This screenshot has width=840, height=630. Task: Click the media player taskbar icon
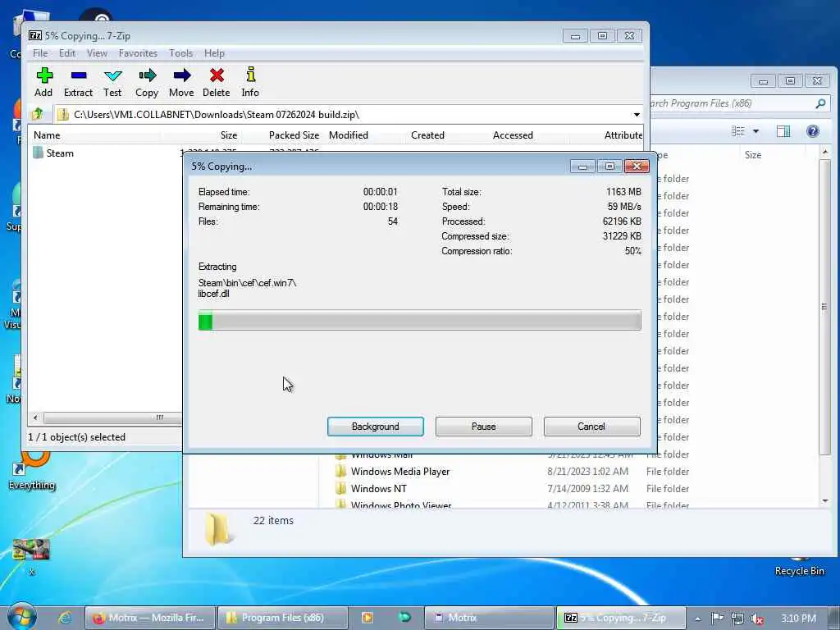367,618
